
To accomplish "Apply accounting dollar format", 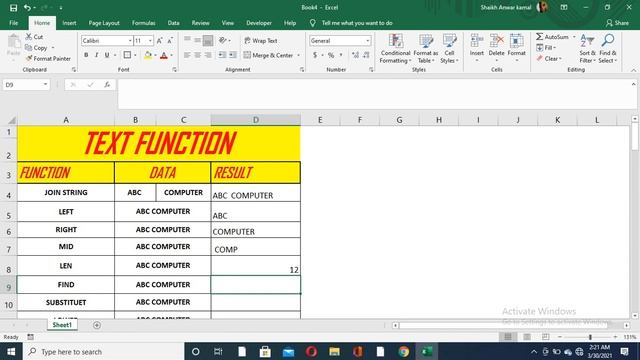I will pos(315,55).
